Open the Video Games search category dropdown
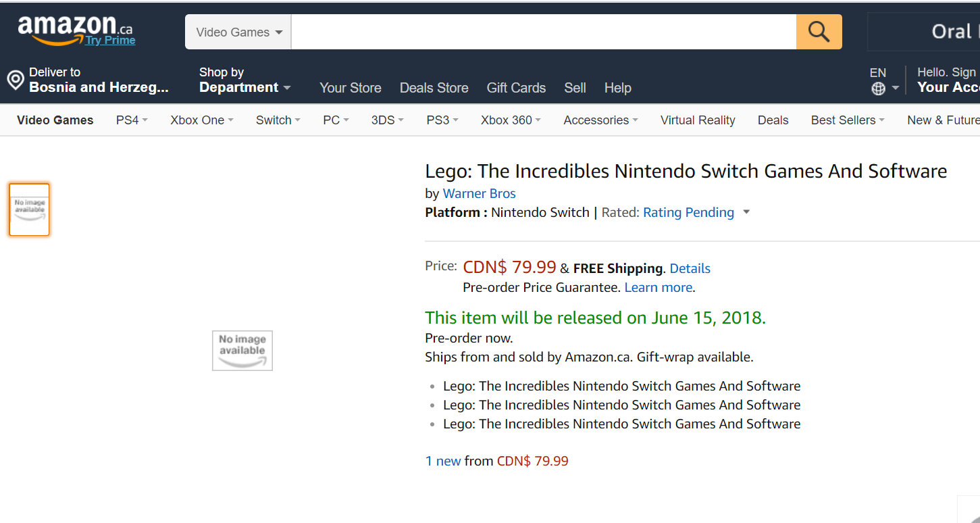980x523 pixels. 238,32
